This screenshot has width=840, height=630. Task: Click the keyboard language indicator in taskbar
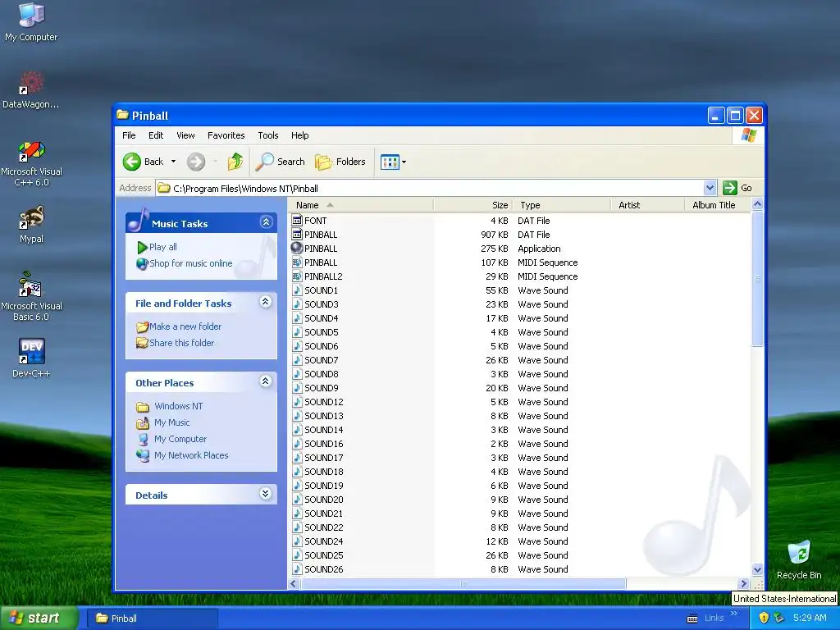click(x=692, y=619)
